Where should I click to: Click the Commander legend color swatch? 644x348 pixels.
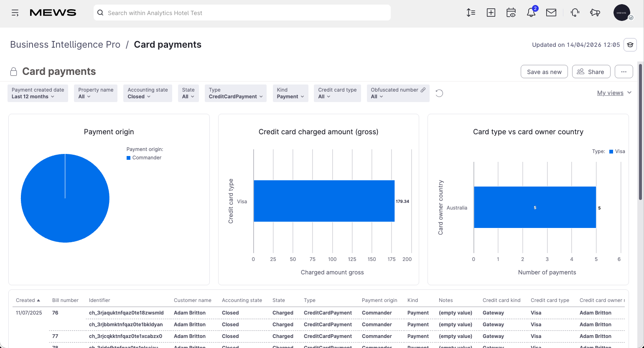coord(129,158)
